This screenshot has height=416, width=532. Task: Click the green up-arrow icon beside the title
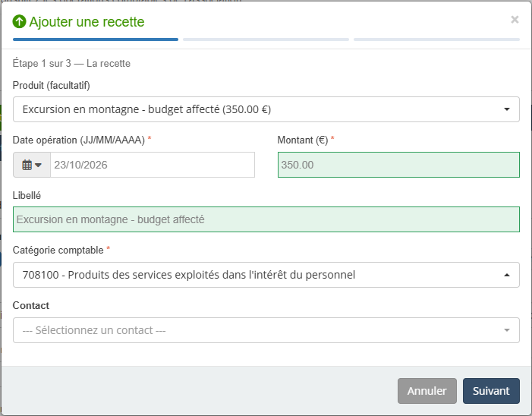[19, 21]
